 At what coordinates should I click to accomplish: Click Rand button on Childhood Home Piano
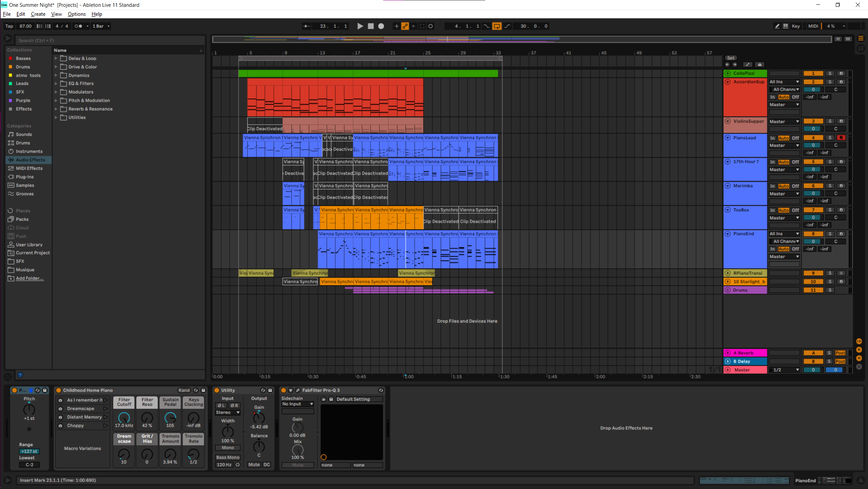coord(184,391)
